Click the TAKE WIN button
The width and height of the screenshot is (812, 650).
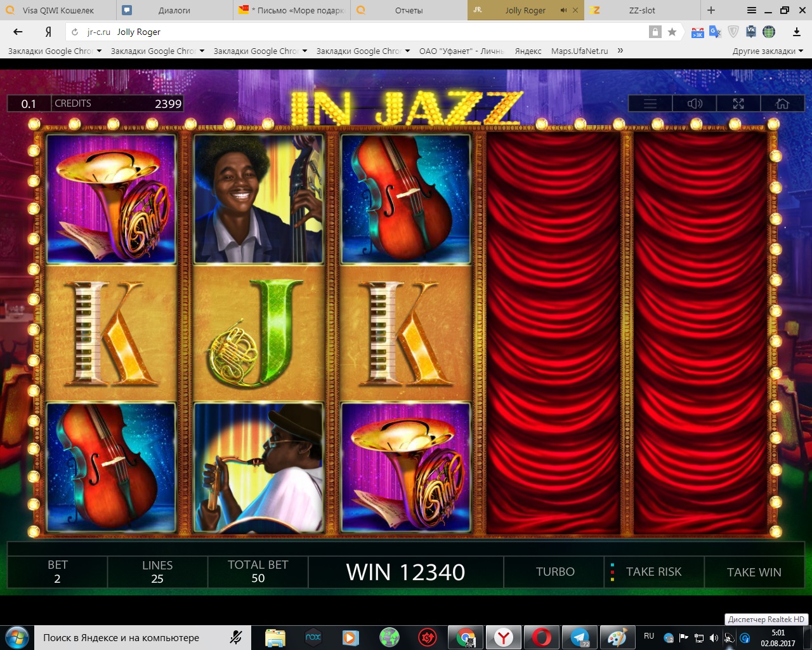[x=754, y=572]
